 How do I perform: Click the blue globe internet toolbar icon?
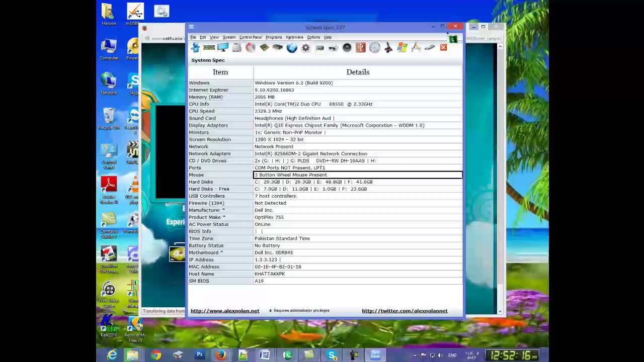[292, 48]
